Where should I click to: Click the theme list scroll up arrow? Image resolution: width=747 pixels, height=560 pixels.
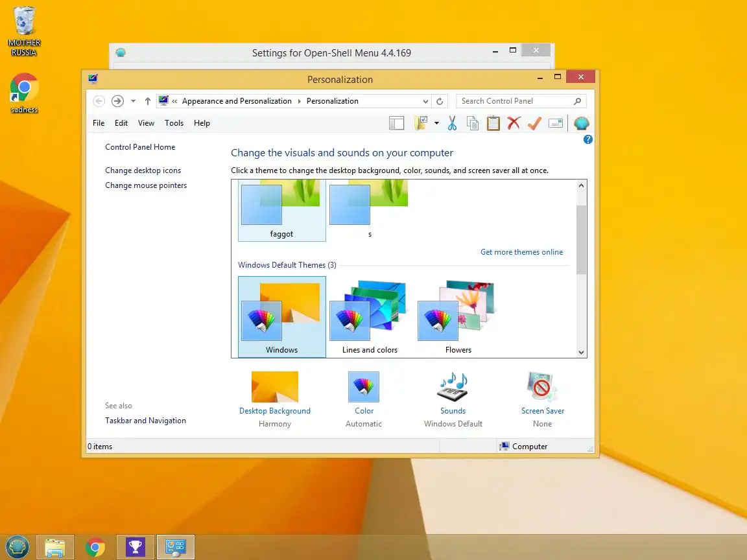coord(581,186)
